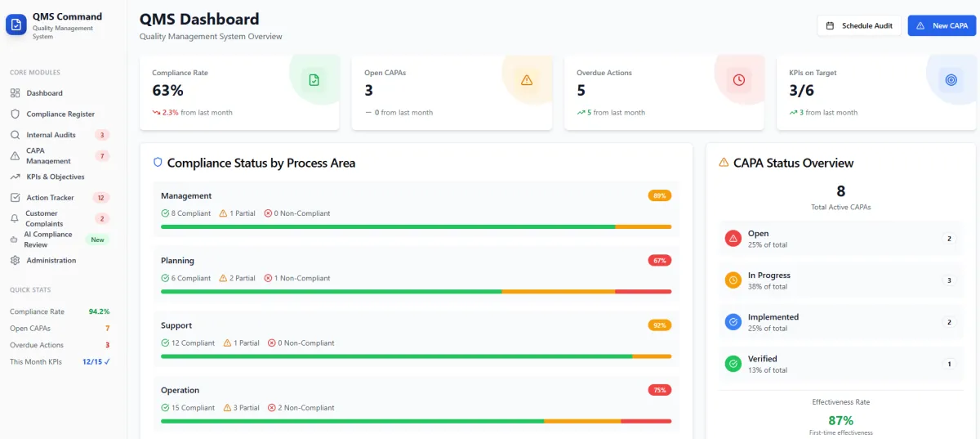Viewport: 980px width, 439px height.
Task: Click the Dashboard grid icon in sidebar
Action: 15,93
